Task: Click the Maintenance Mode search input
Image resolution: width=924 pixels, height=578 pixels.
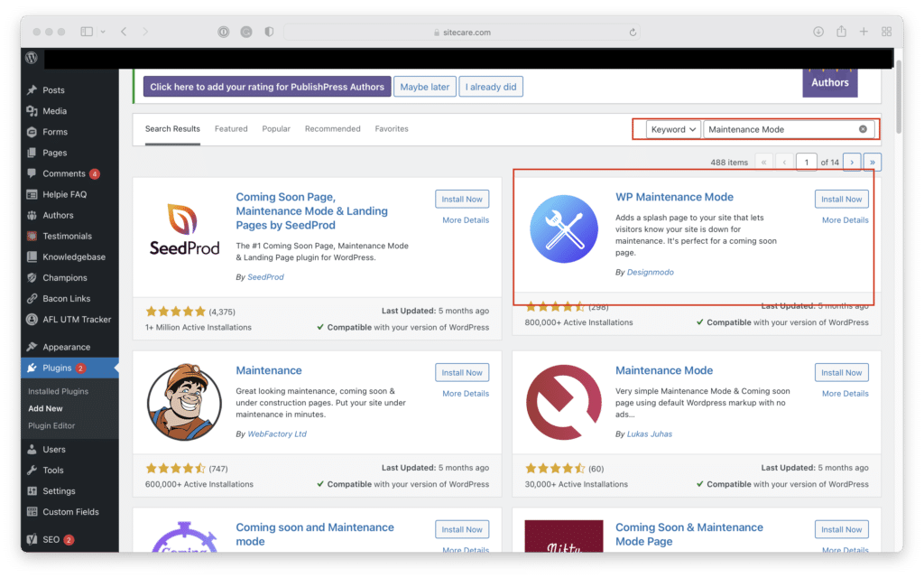Action: point(788,129)
